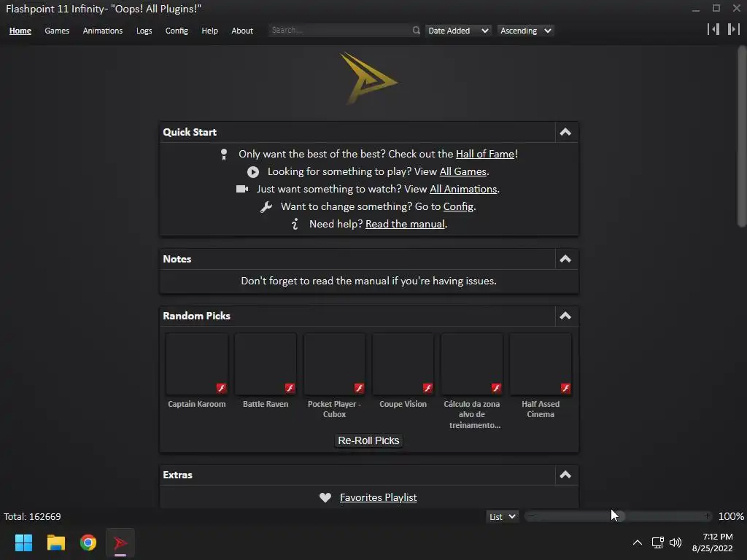Collapse the Random Picks section
Screen dimensions: 747x560
coord(565,316)
